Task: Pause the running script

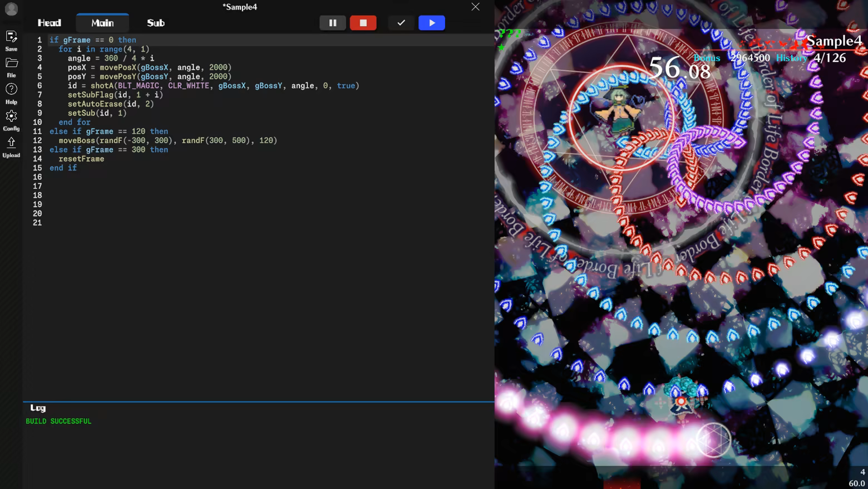Action: pyautogui.click(x=333, y=23)
